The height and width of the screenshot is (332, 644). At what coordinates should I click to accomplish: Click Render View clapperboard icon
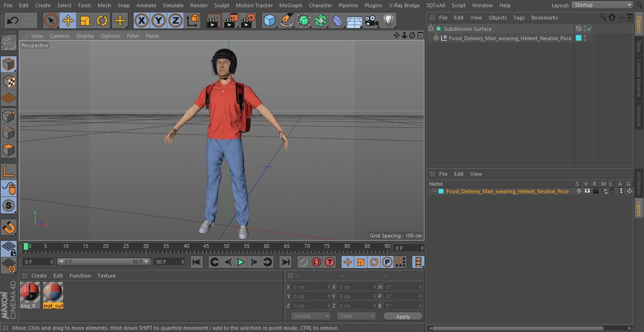(213, 21)
